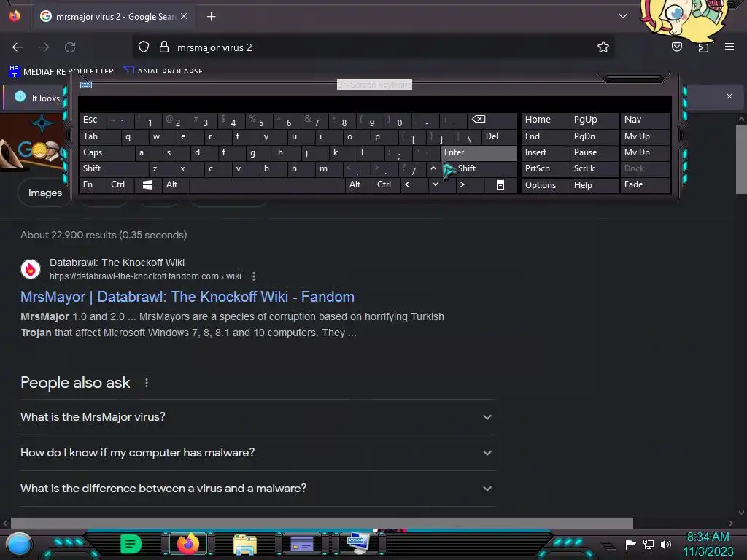Screen dimensions: 747x560
Task: Click the vertical page scrollbar thumb
Action: pyautogui.click(x=741, y=159)
